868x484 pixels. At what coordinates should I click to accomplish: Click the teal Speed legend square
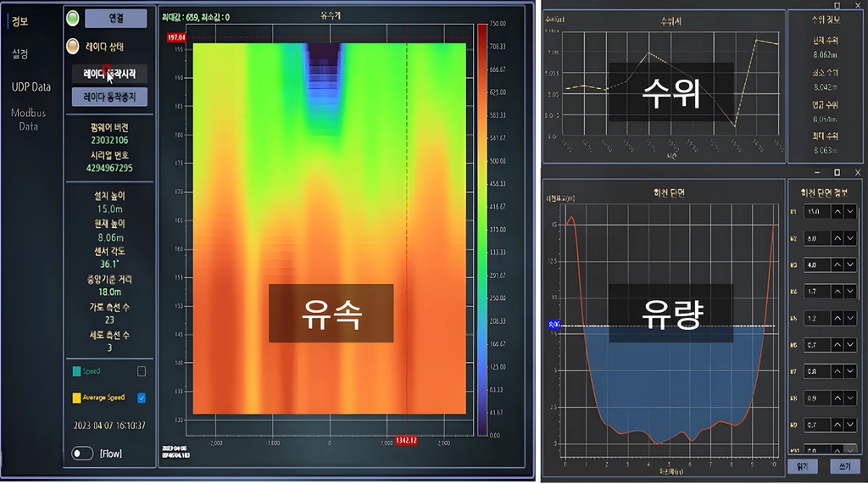[76, 371]
